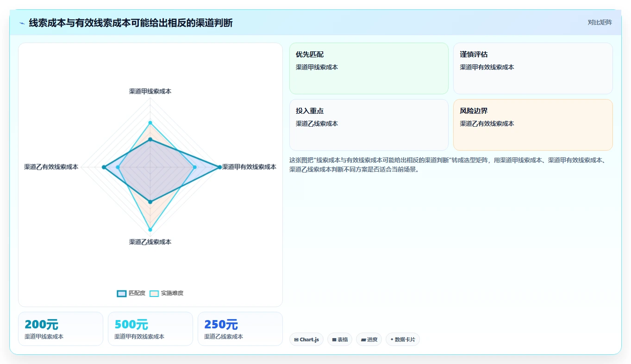Click the radar axis label 渠道甲线索成本
Image resolution: width=631 pixels, height=364 pixels.
(150, 92)
